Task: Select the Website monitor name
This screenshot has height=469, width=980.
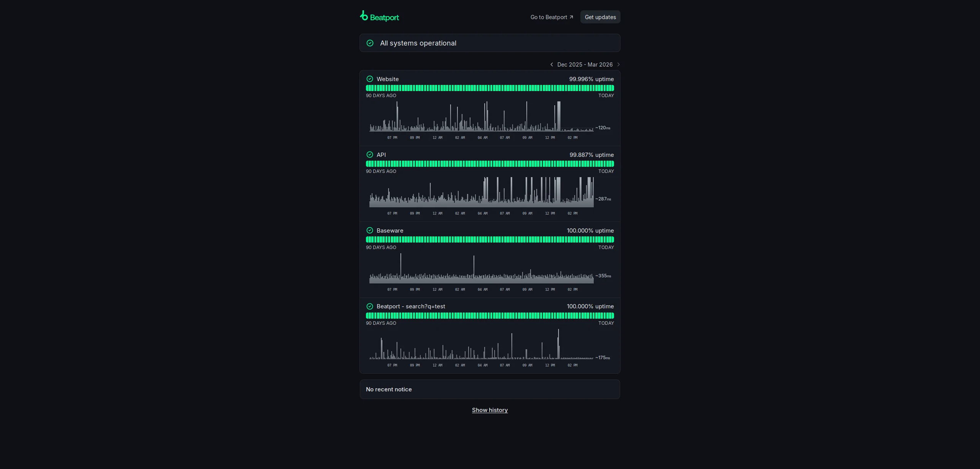Action: [387, 79]
